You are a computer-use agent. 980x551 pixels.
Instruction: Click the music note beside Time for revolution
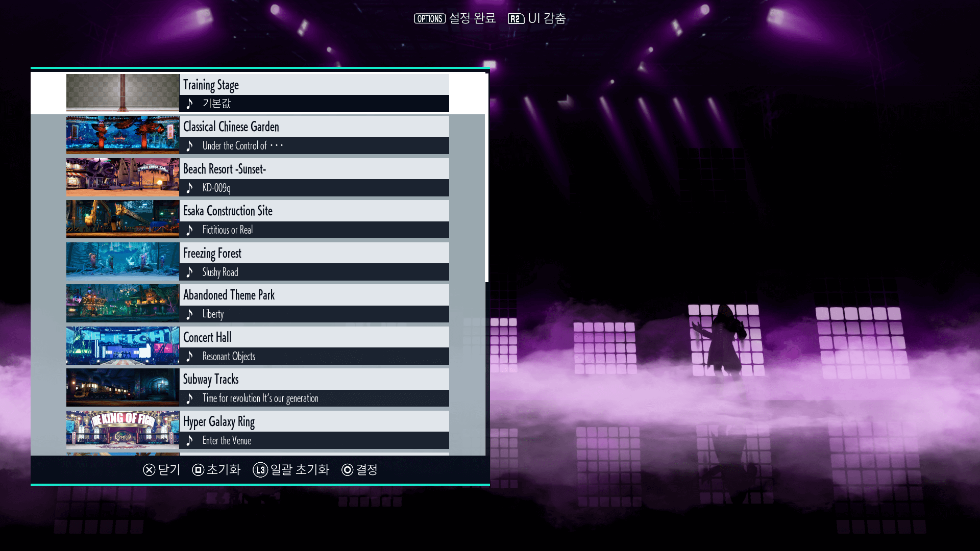[190, 398]
